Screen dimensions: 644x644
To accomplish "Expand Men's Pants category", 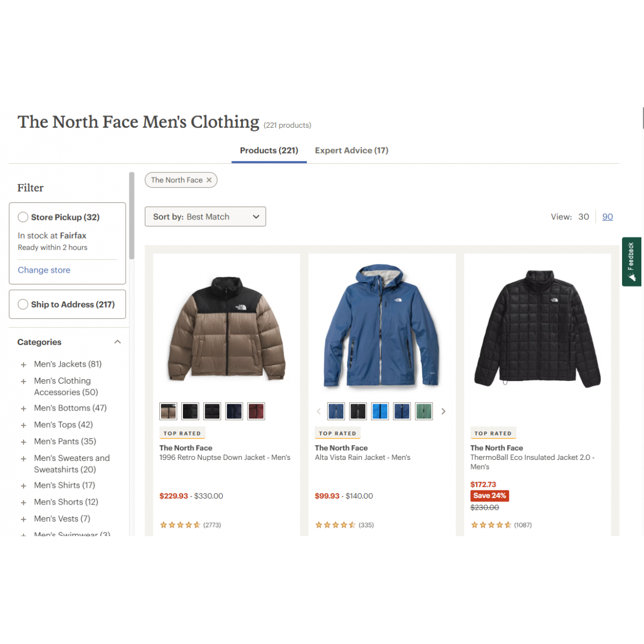I will [x=24, y=442].
